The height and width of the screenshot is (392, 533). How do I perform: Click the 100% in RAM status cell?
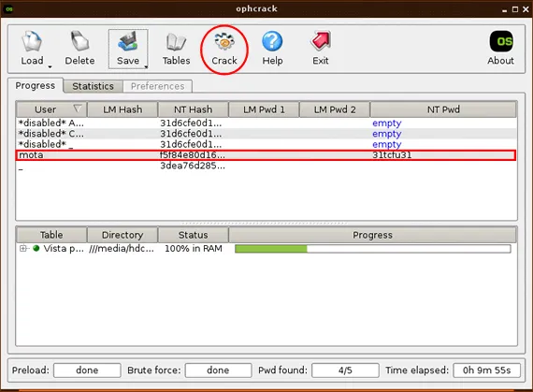point(194,249)
